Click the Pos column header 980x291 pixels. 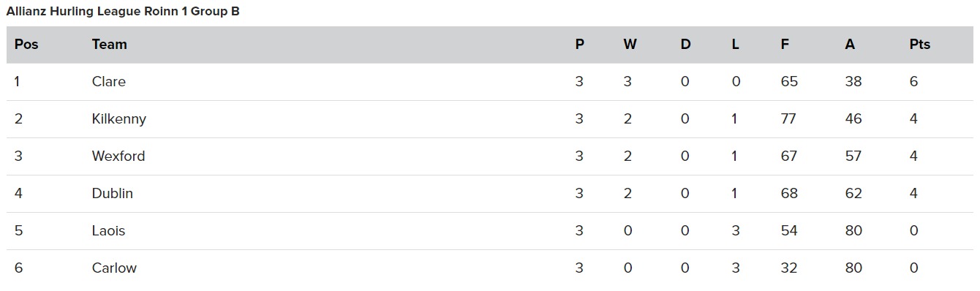coord(26,44)
